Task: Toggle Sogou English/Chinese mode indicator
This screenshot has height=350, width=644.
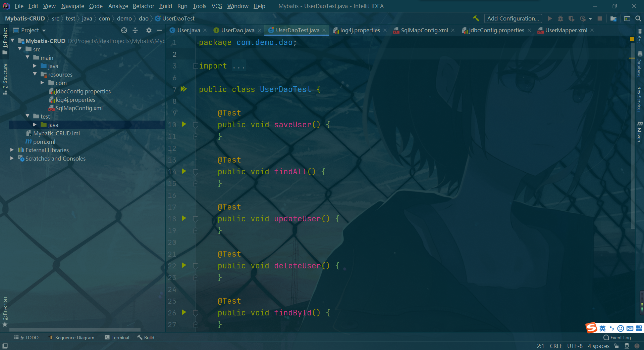Action: click(x=603, y=328)
